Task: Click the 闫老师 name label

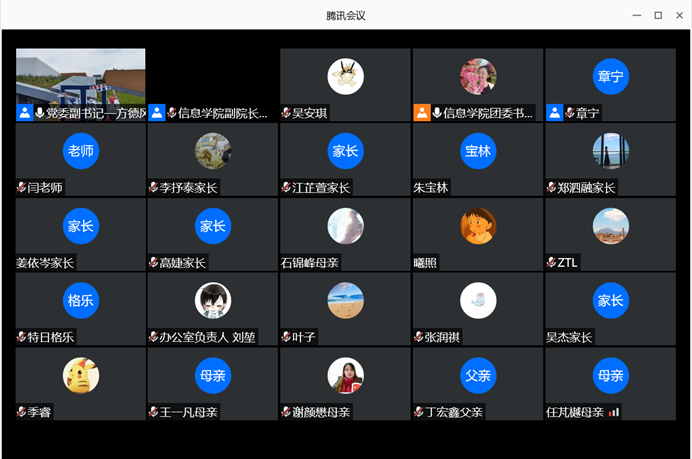Action: (45, 188)
